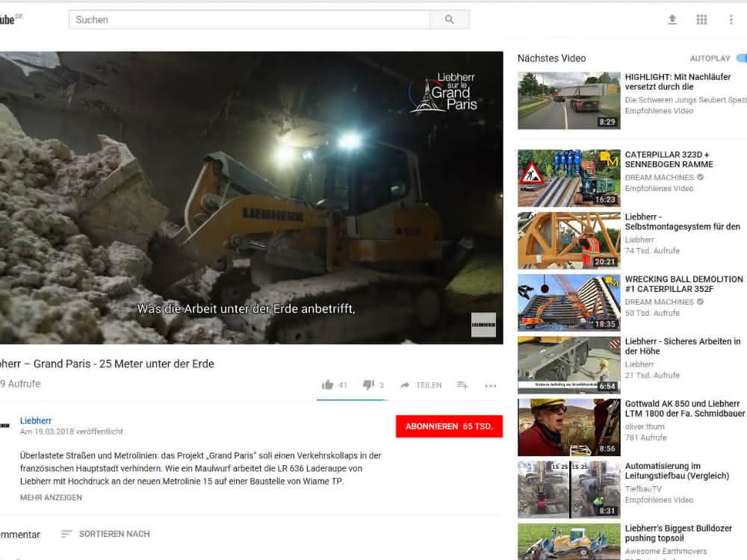The image size is (747, 560).
Task: Expand description with MEHR ANZEIGEN
Action: (x=51, y=497)
